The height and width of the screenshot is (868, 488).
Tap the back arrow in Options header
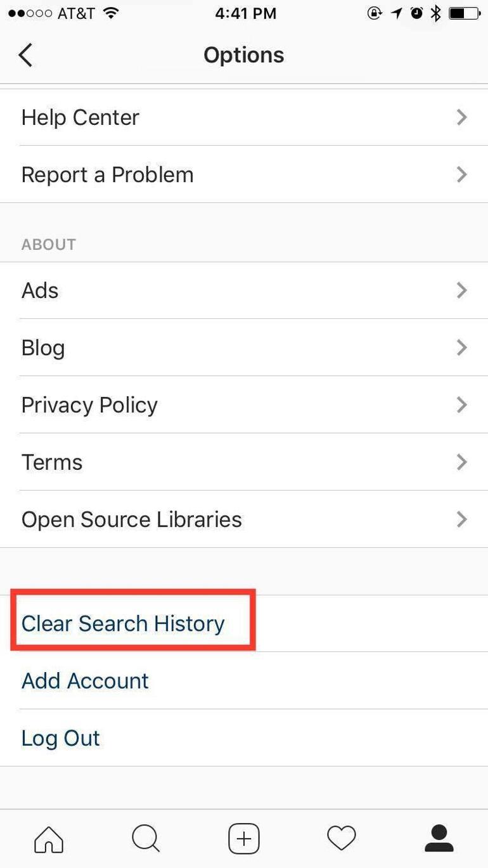(25, 55)
